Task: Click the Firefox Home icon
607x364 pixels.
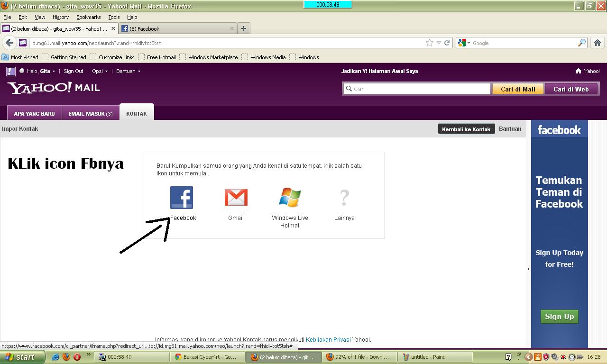Action: (x=598, y=43)
